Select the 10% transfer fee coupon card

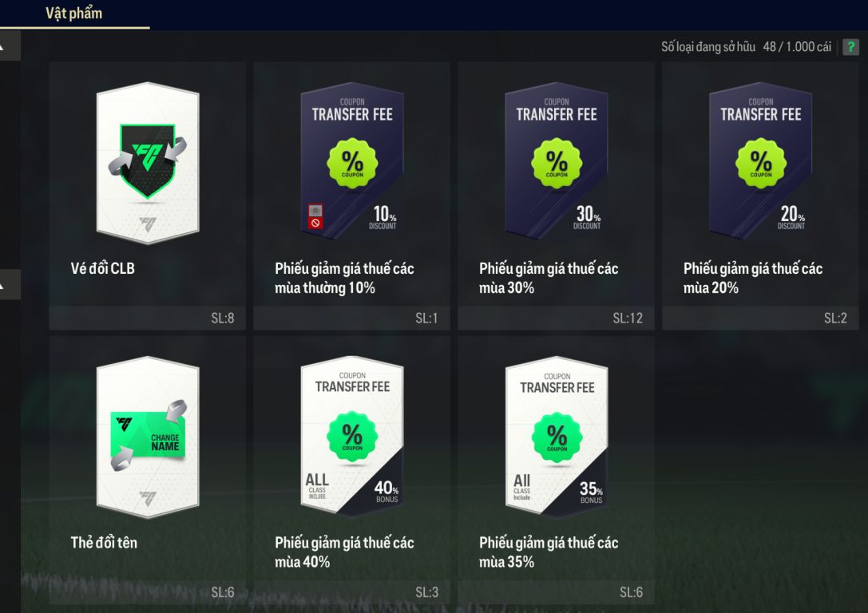tap(352, 161)
